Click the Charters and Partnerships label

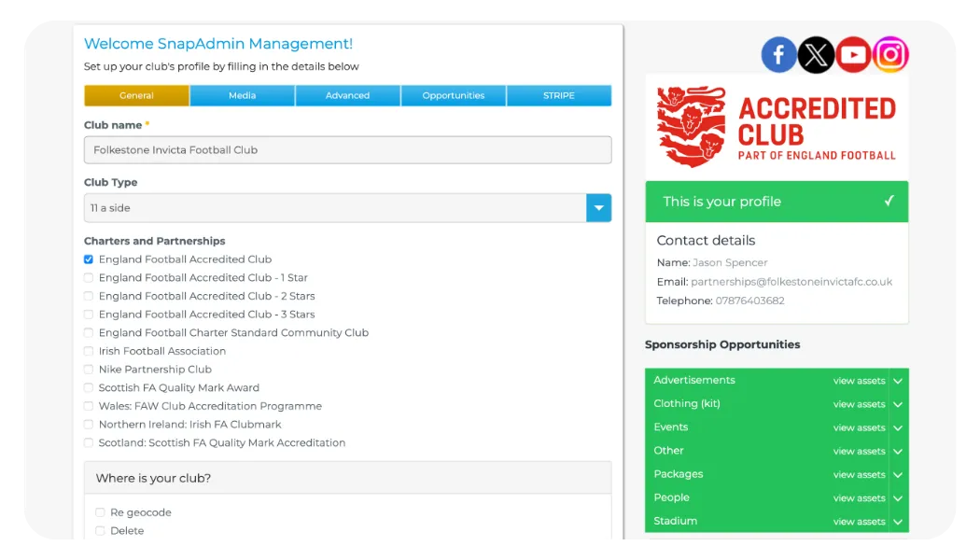tap(154, 241)
